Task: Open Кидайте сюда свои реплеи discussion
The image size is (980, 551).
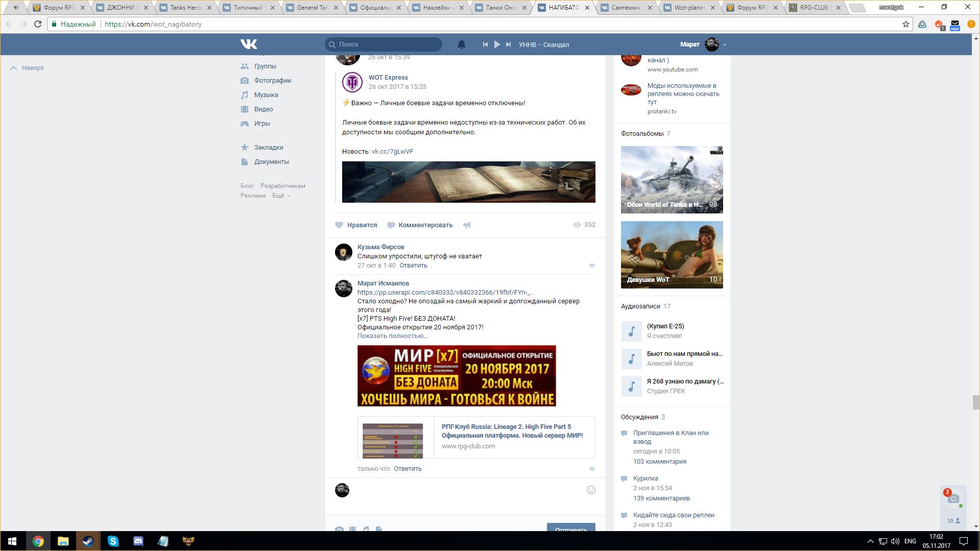Action: (x=674, y=515)
